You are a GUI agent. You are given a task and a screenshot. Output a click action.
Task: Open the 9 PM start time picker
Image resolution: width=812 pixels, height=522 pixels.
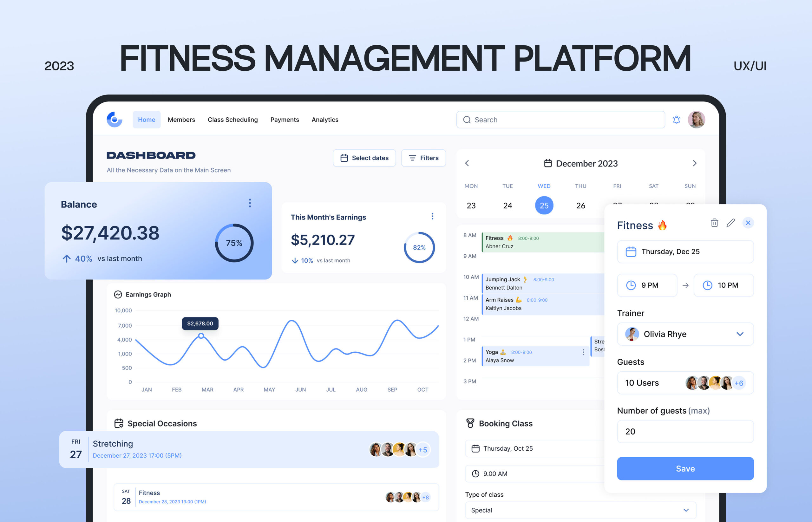point(647,285)
